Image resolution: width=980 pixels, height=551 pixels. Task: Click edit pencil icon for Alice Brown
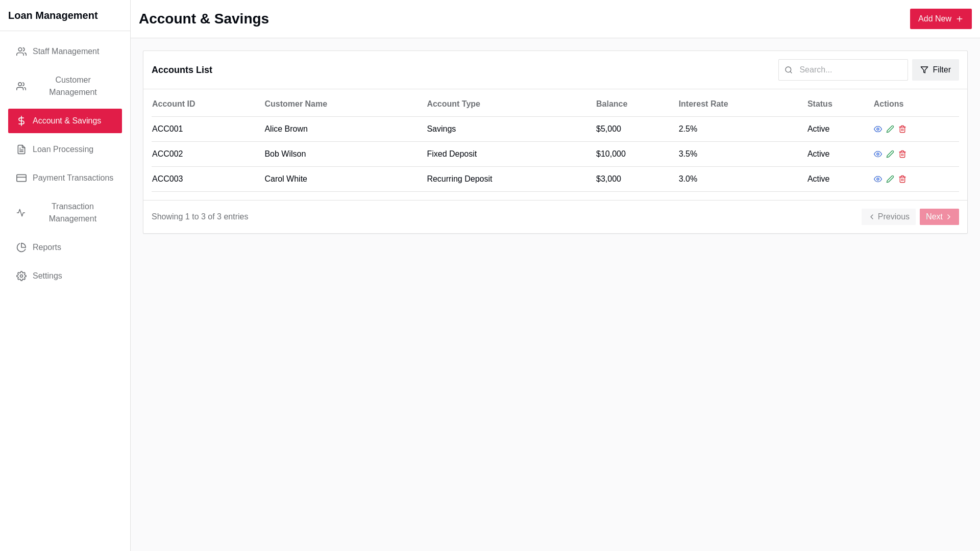point(890,129)
